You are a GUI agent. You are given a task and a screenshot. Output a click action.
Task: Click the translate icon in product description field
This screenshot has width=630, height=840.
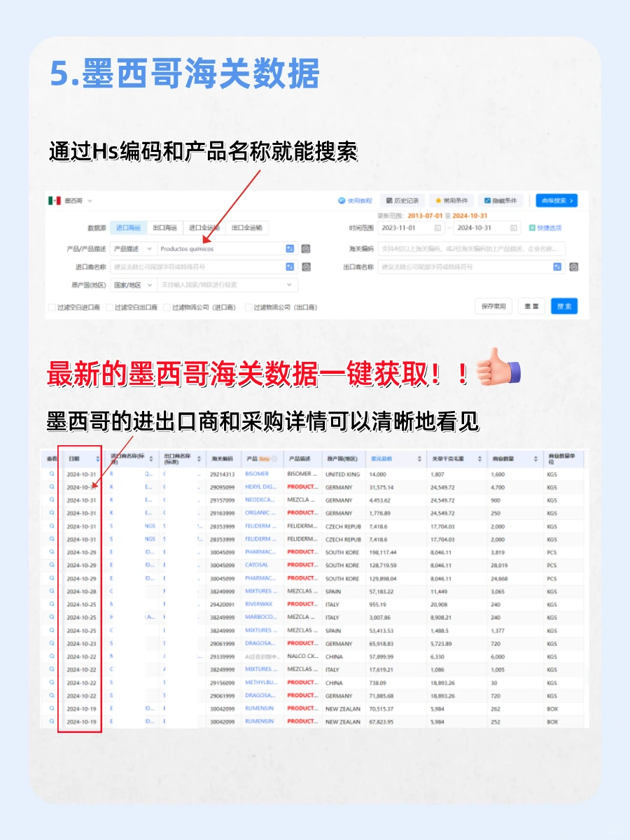pos(289,248)
